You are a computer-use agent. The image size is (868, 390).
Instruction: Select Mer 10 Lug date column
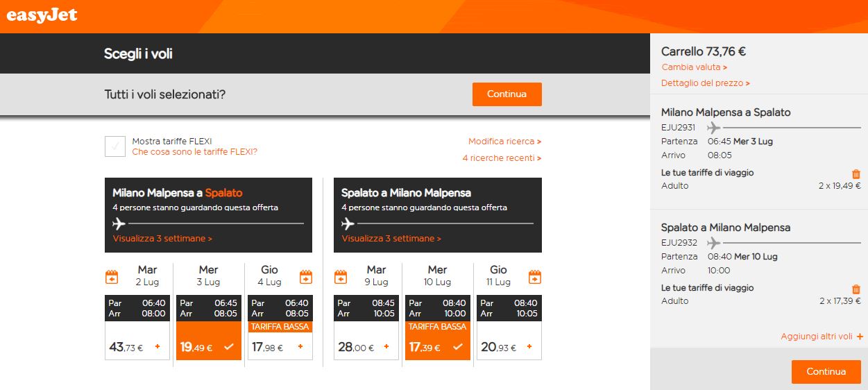438,275
